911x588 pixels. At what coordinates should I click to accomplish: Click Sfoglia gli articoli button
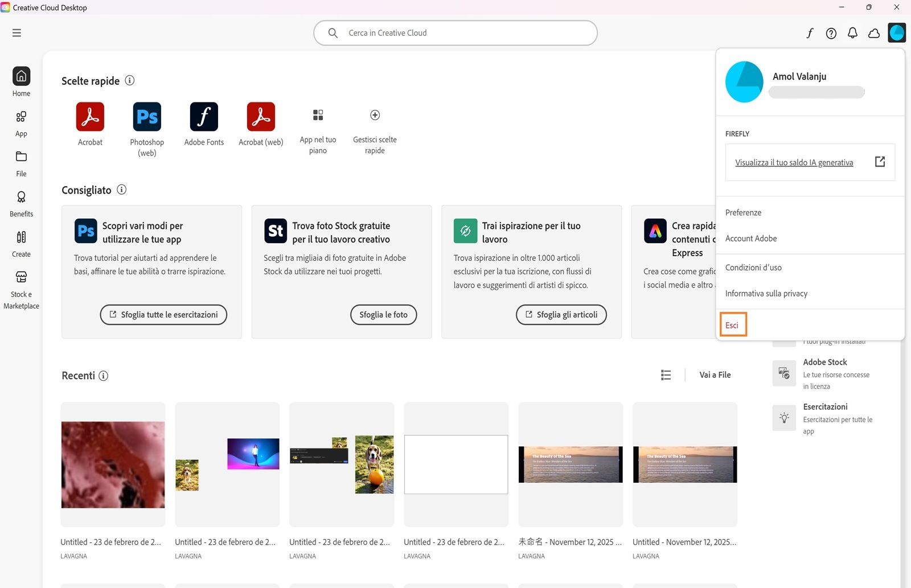click(x=561, y=315)
